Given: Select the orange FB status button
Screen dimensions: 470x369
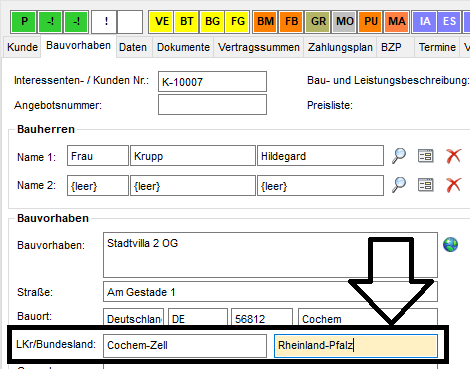Looking at the screenshot, I should (291, 22).
